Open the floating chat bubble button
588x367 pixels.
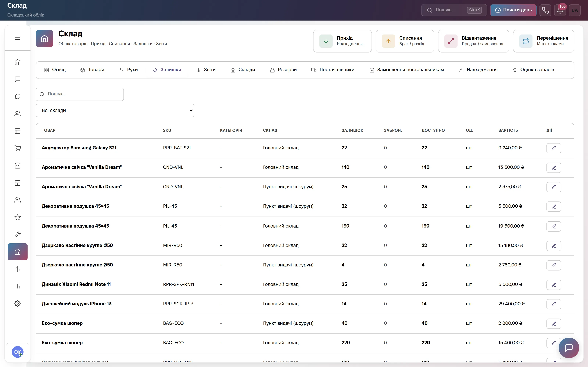click(x=569, y=348)
